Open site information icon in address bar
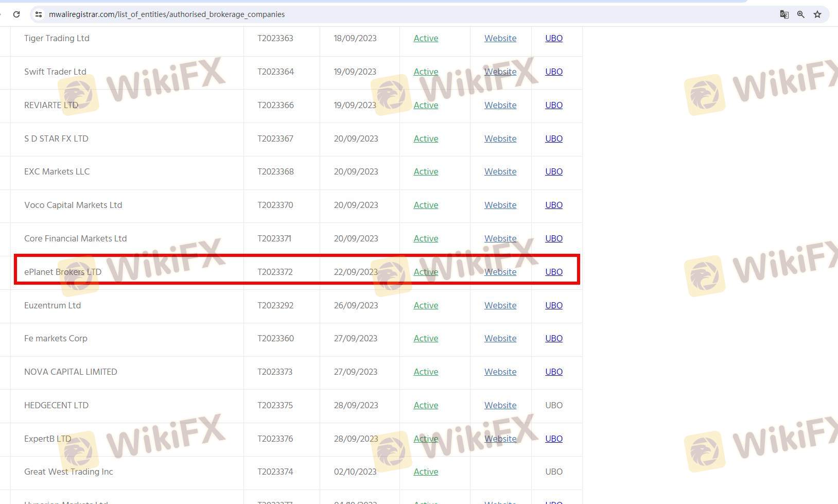The image size is (838, 504). point(39,14)
